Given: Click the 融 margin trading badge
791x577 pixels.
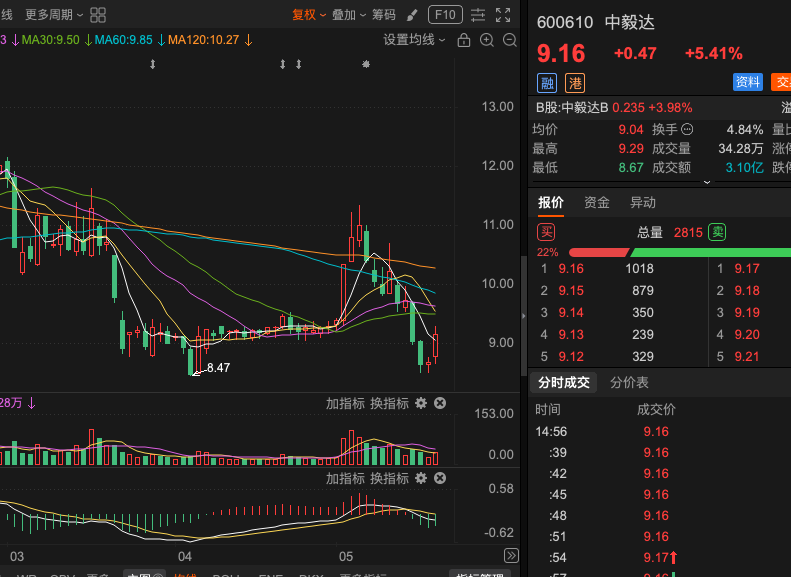Looking at the screenshot, I should click(x=547, y=83).
